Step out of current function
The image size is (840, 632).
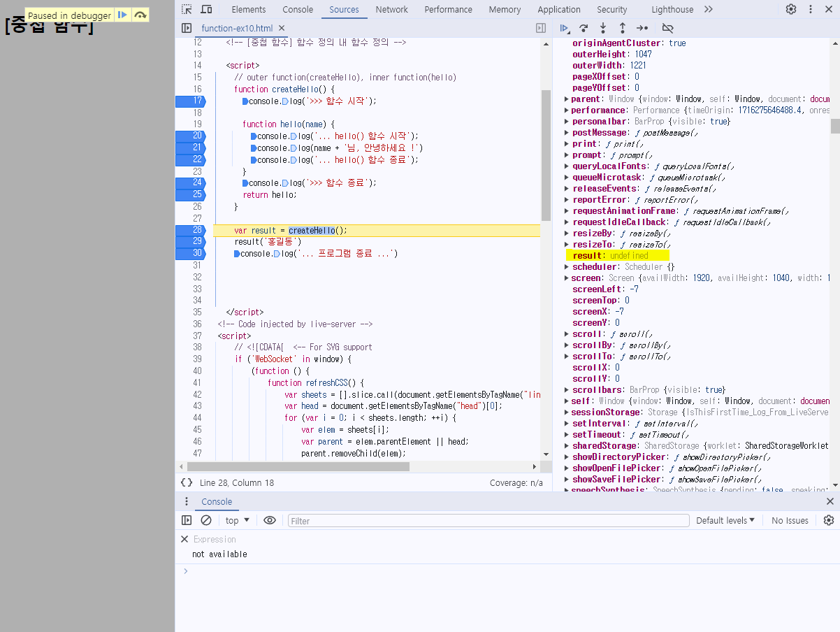click(623, 28)
